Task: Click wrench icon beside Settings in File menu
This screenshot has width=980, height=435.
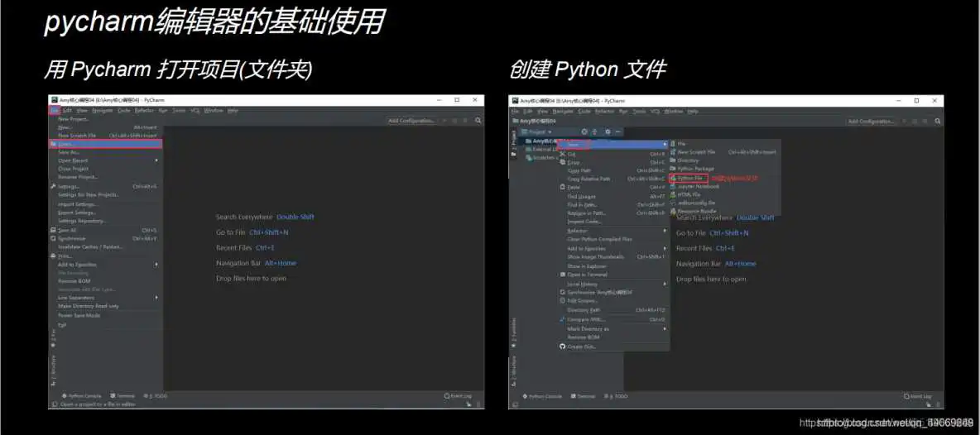Action: coord(54,187)
